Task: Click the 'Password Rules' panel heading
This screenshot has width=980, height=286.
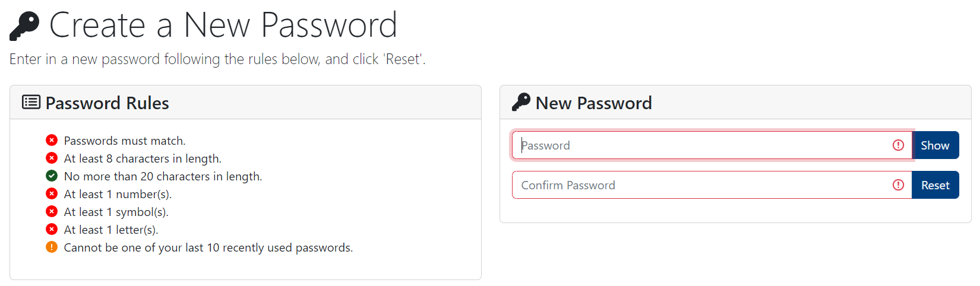Action: (x=107, y=103)
